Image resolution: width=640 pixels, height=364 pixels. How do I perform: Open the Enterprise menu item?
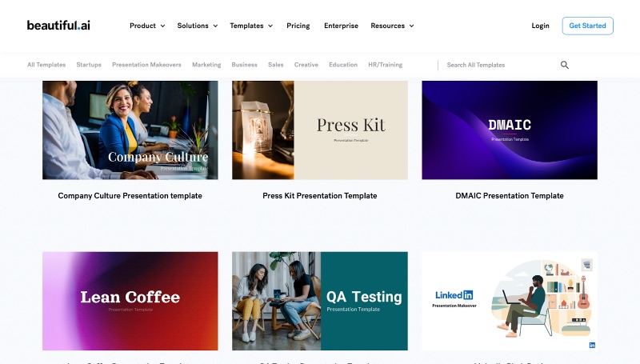click(x=342, y=26)
